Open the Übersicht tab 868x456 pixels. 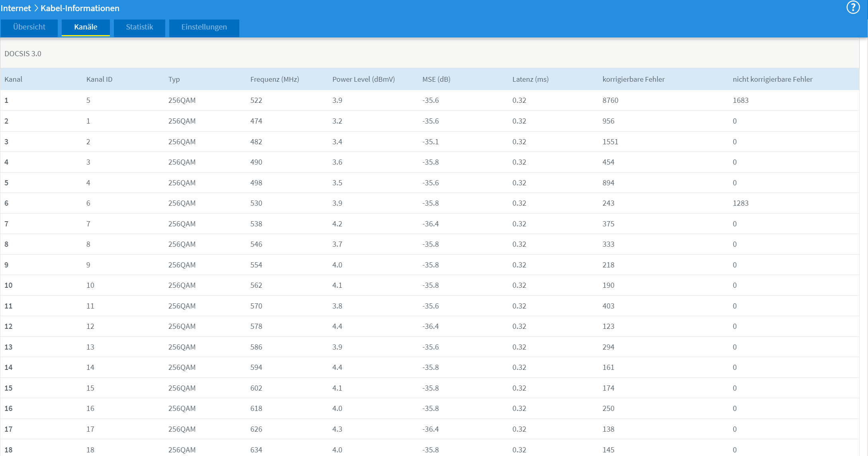(29, 27)
